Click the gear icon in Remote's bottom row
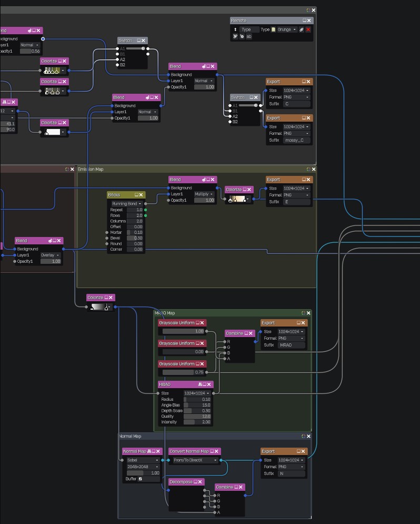420x524 pixels. (x=242, y=36)
